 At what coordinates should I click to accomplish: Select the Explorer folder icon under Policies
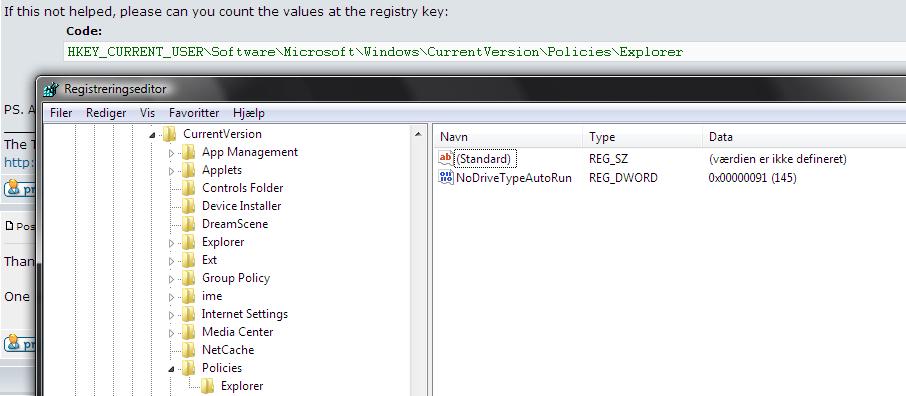click(207, 386)
